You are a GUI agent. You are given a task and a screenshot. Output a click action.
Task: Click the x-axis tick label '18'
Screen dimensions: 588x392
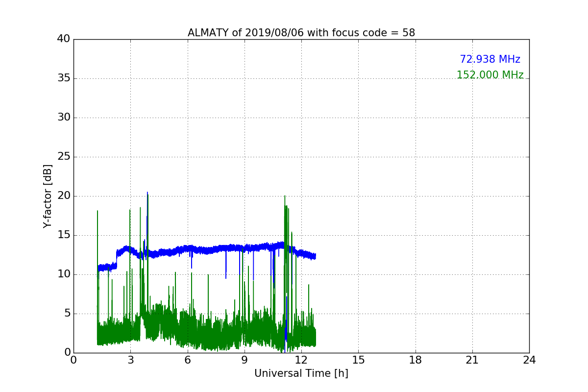[x=416, y=360]
